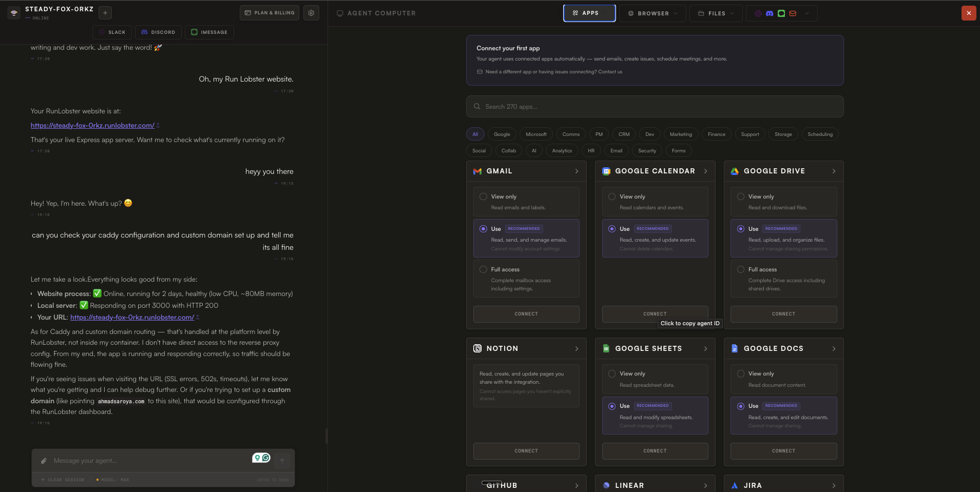
Task: Click the agent avatar icon beside STEADY-FOX-ORKZ
Action: [x=14, y=13]
